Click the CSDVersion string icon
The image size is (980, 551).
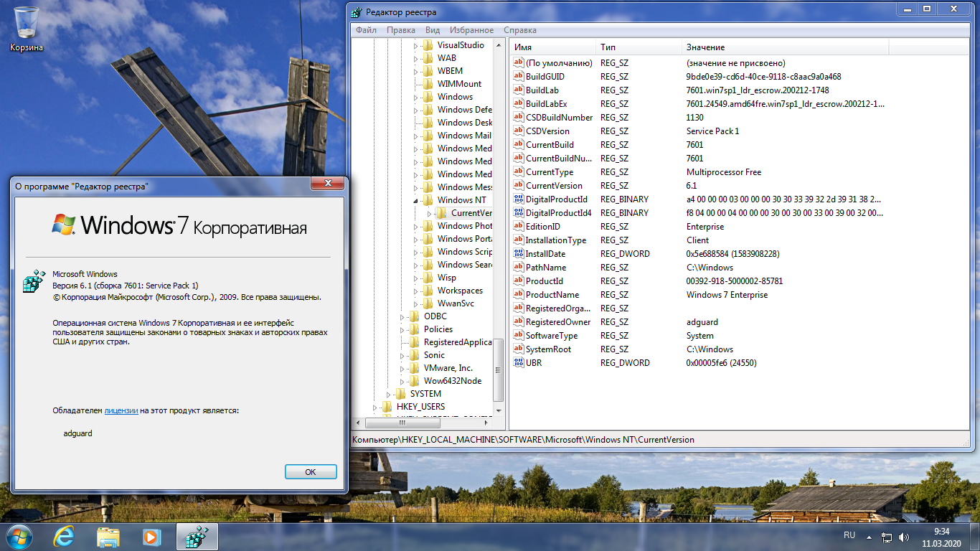(x=519, y=131)
